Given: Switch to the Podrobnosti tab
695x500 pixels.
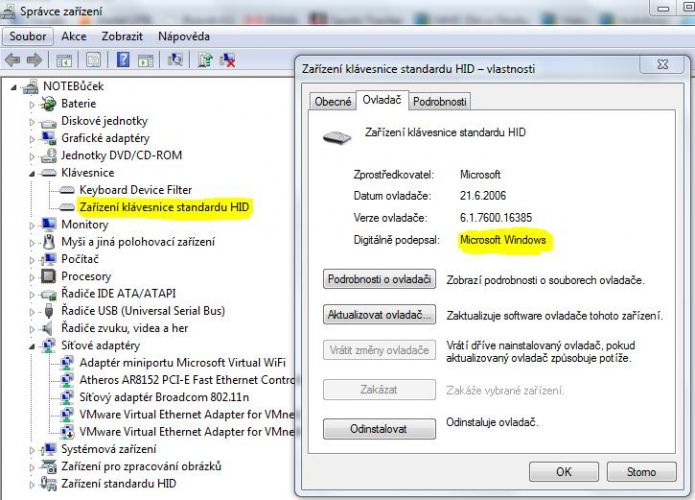Looking at the screenshot, I should click(439, 102).
